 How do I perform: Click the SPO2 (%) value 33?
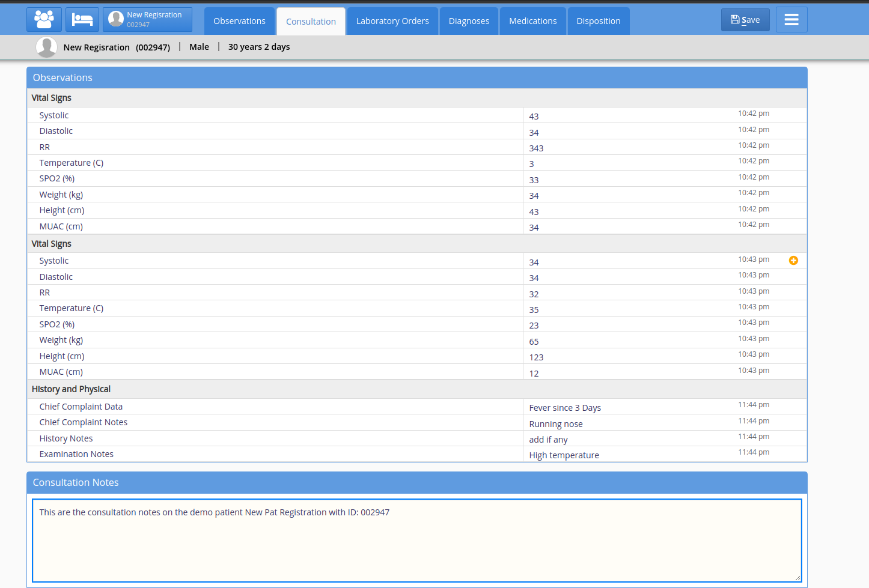534,180
